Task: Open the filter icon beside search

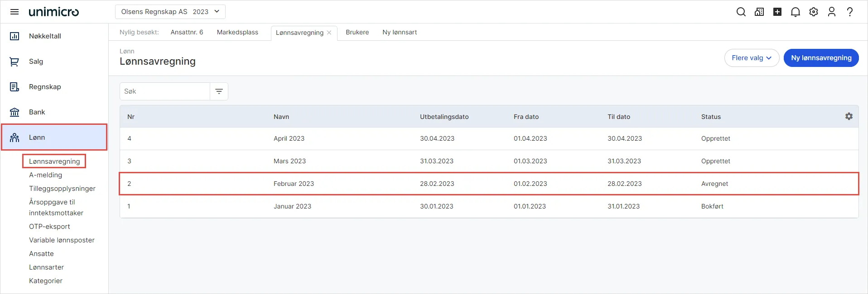Action: tap(219, 91)
